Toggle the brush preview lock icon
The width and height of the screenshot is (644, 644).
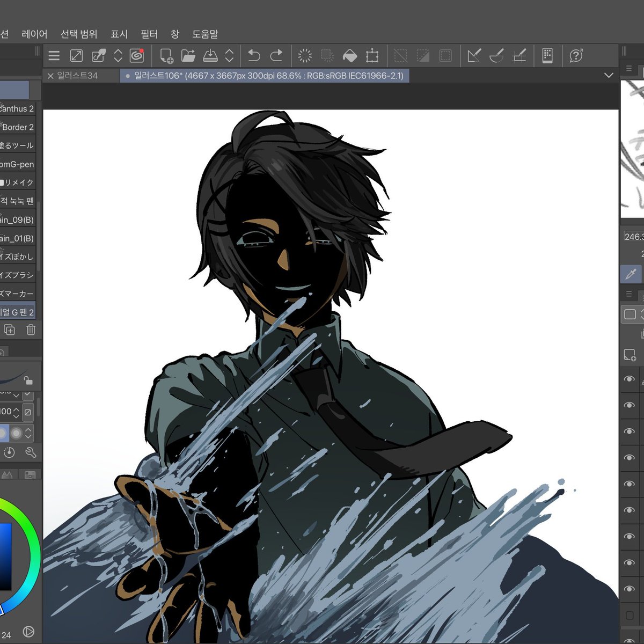click(x=28, y=380)
